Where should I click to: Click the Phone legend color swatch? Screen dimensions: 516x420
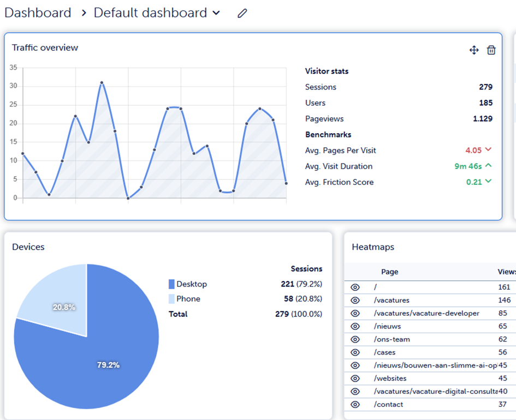pyautogui.click(x=171, y=299)
